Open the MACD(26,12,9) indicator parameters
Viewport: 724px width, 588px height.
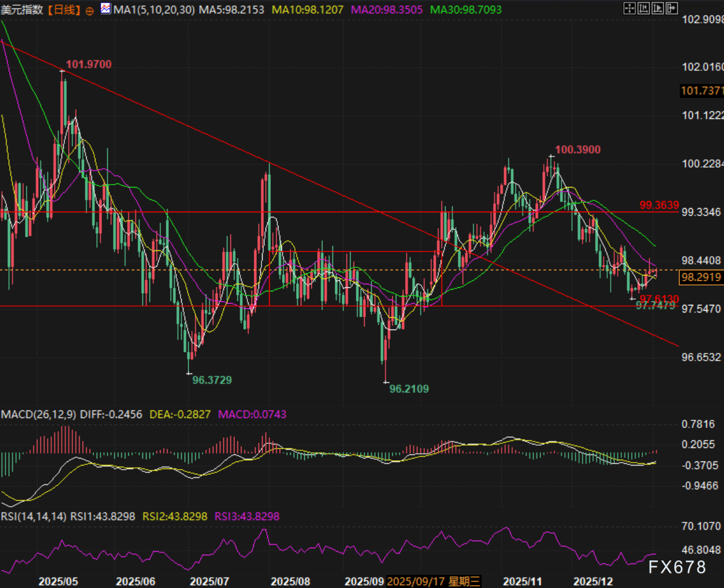(x=39, y=414)
